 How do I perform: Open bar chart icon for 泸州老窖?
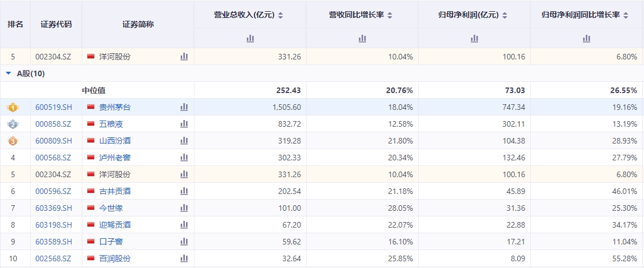pos(184,158)
